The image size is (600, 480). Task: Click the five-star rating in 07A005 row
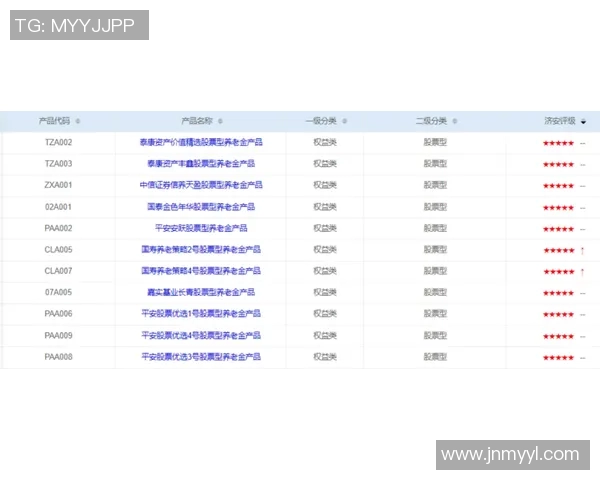click(558, 294)
